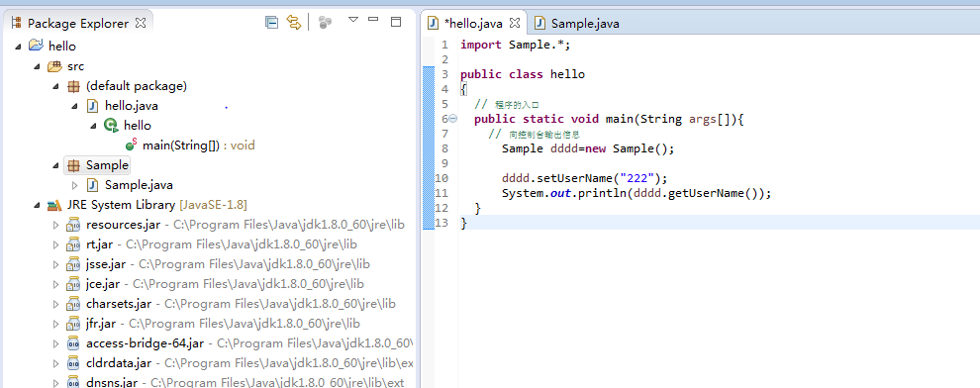Click the access-bridge-64.jar jar icon
This screenshot has height=388, width=980.
[74, 343]
